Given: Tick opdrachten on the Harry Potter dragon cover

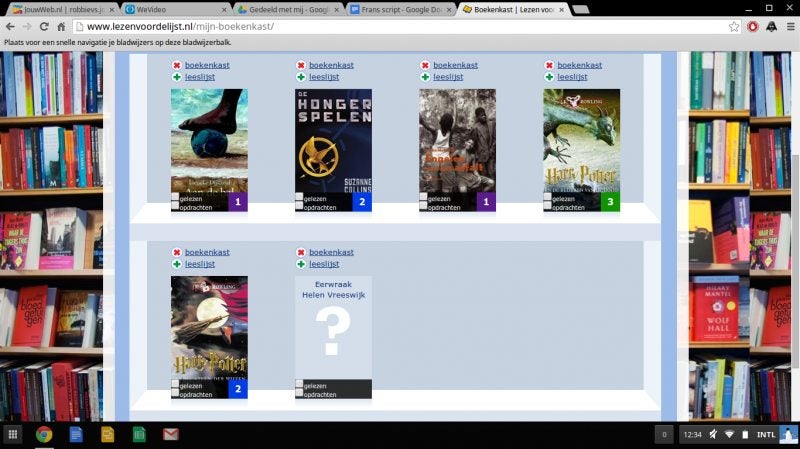Looking at the screenshot, I should [x=547, y=206].
